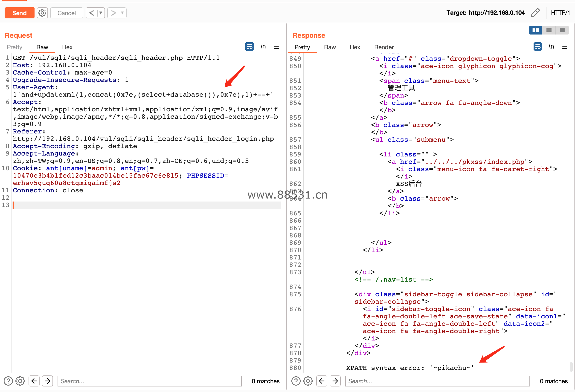Select side-by-side layout view
575x392 pixels.
[x=535, y=30]
